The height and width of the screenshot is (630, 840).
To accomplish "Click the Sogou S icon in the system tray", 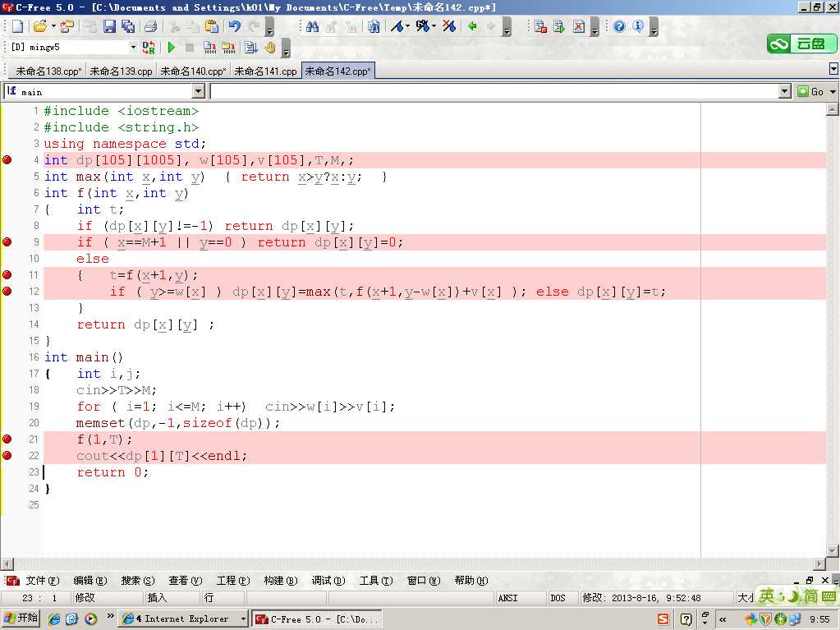I will (x=663, y=619).
